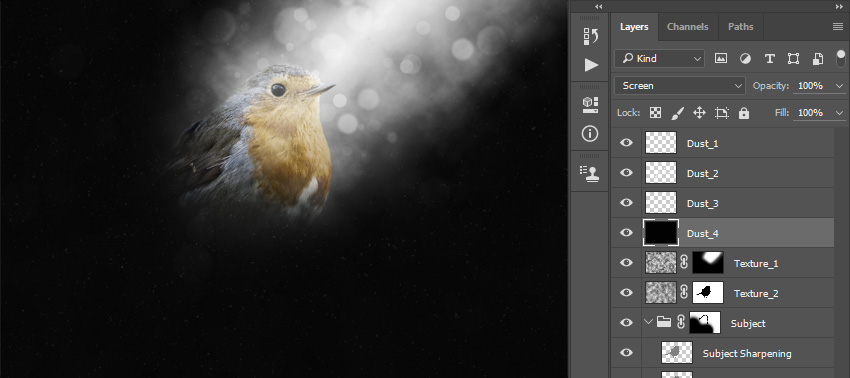Open the Actions panel play icon
This screenshot has height=378, width=850.
(591, 65)
